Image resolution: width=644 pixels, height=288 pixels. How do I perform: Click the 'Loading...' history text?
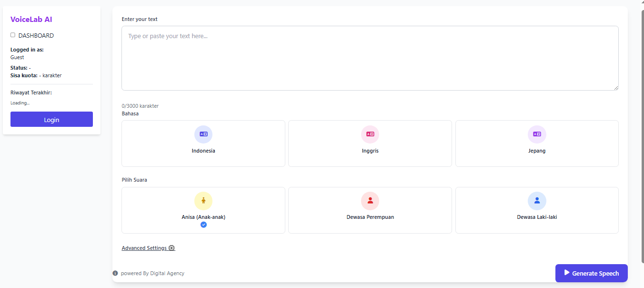[20, 103]
